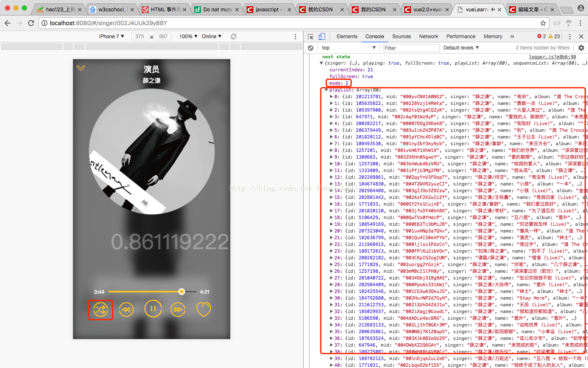This screenshot has width=588, height=368.
Task: Open Default levels dropdown
Action: pos(461,48)
